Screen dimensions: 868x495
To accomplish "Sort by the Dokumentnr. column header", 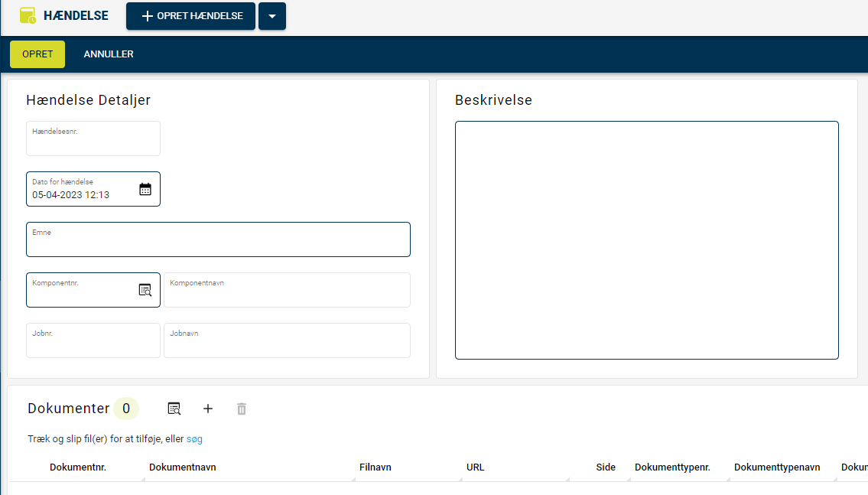I will [x=78, y=467].
